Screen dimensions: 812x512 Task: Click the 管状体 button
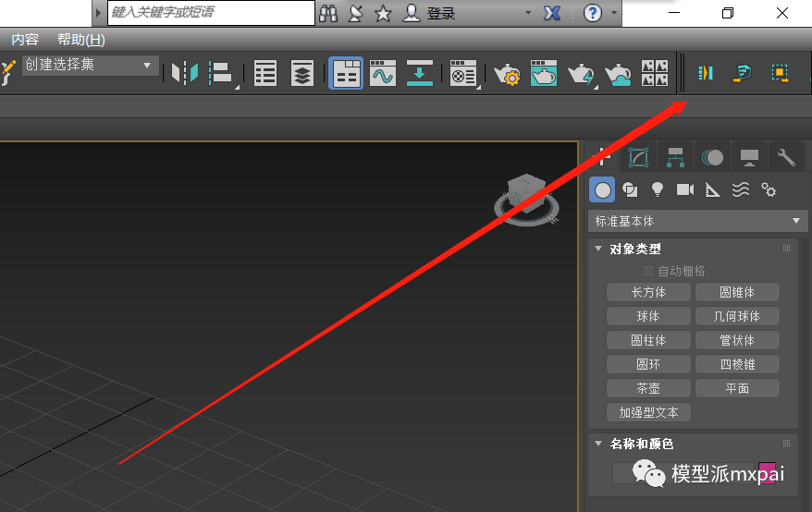click(x=737, y=340)
